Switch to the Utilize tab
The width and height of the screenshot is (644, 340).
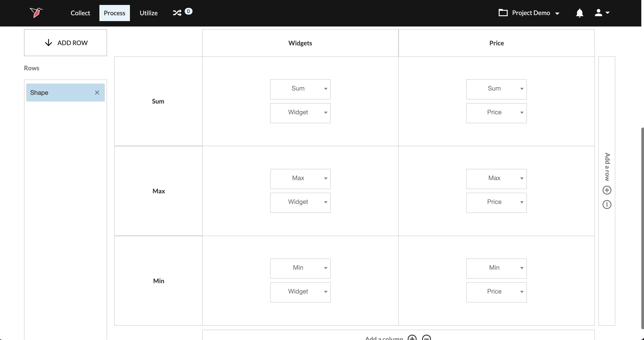click(149, 13)
